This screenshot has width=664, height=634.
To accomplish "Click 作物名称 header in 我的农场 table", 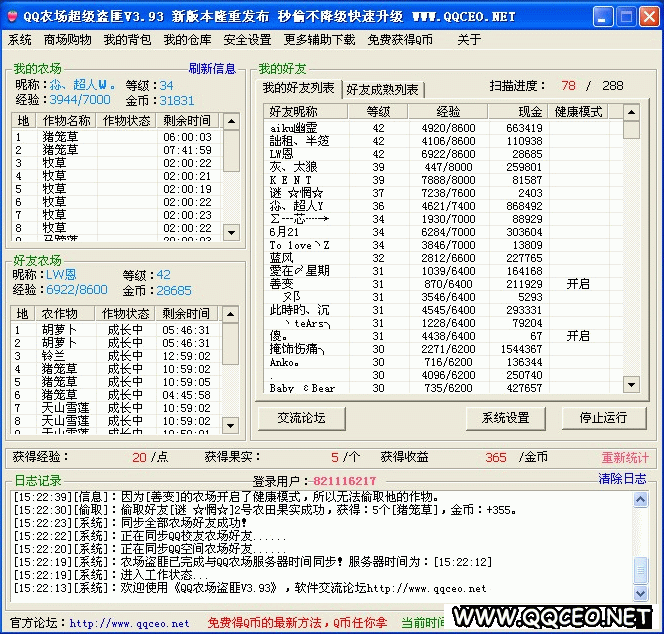I will pyautogui.click(x=66, y=121).
